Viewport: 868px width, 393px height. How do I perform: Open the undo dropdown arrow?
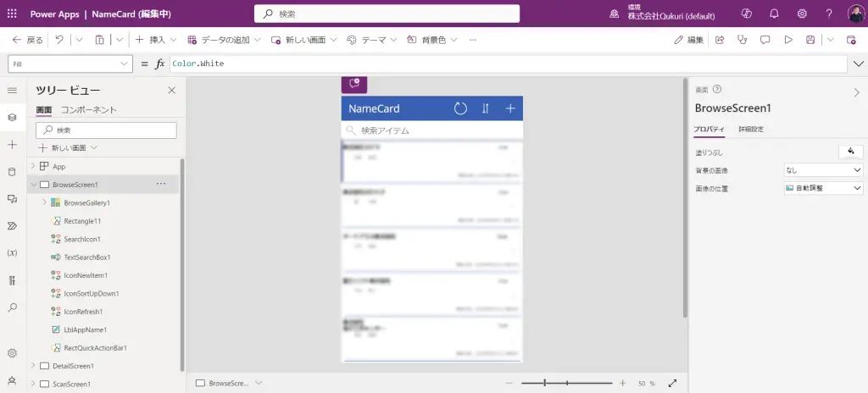pos(79,40)
